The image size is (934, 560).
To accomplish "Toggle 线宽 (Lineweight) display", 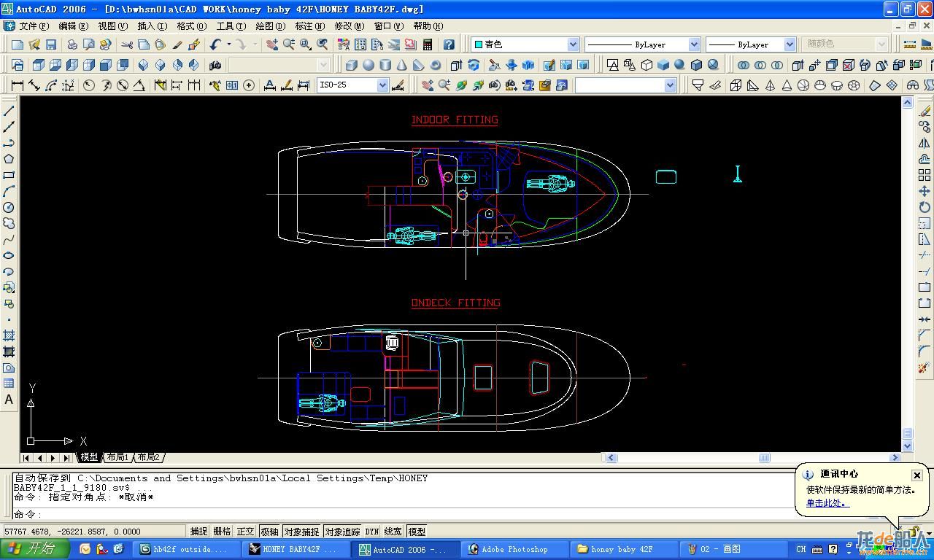I will click(x=393, y=532).
